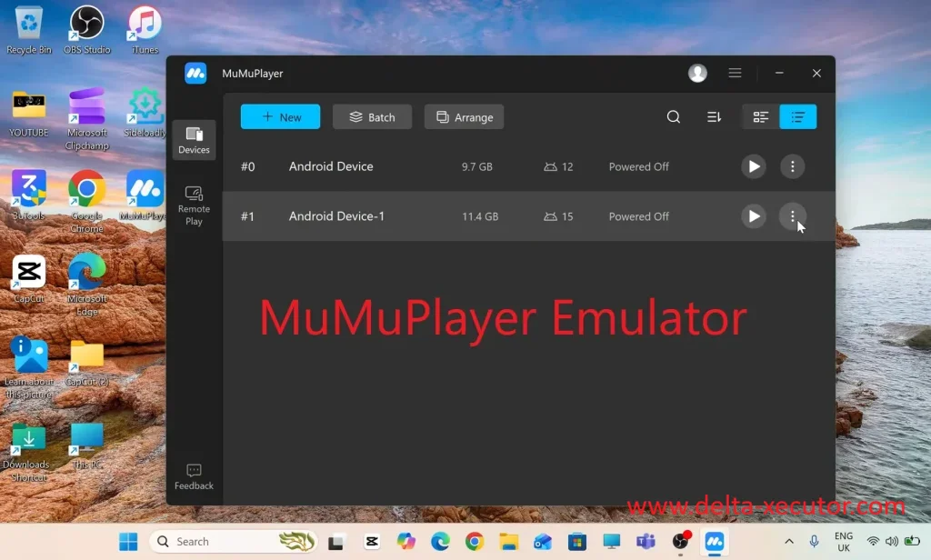The height and width of the screenshot is (560, 931).
Task: Select the Devices sidebar tab
Action: click(194, 140)
